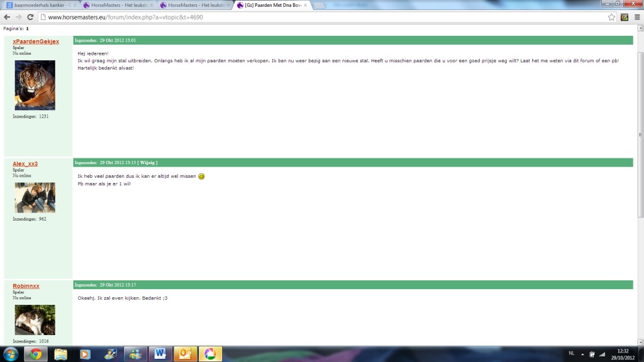This screenshot has height=362, width=644.
Task: Click the timestamp 29 Okt 2012 13:17
Action: click(118, 285)
